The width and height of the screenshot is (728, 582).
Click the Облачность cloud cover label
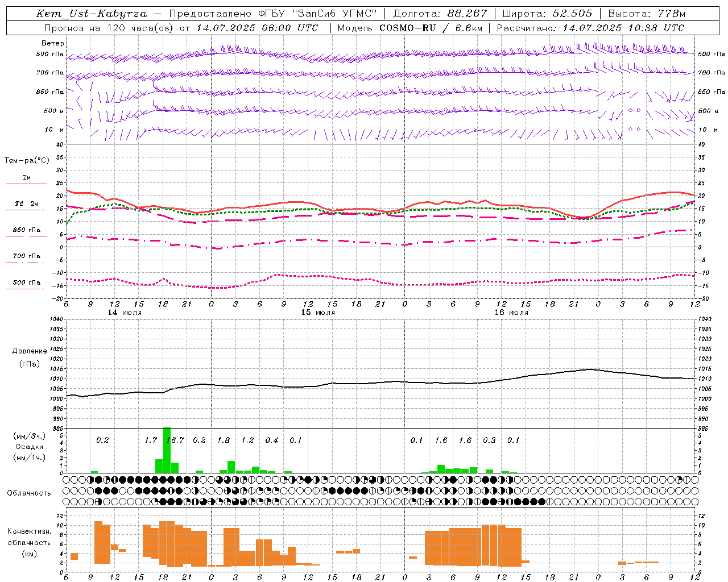[29, 493]
